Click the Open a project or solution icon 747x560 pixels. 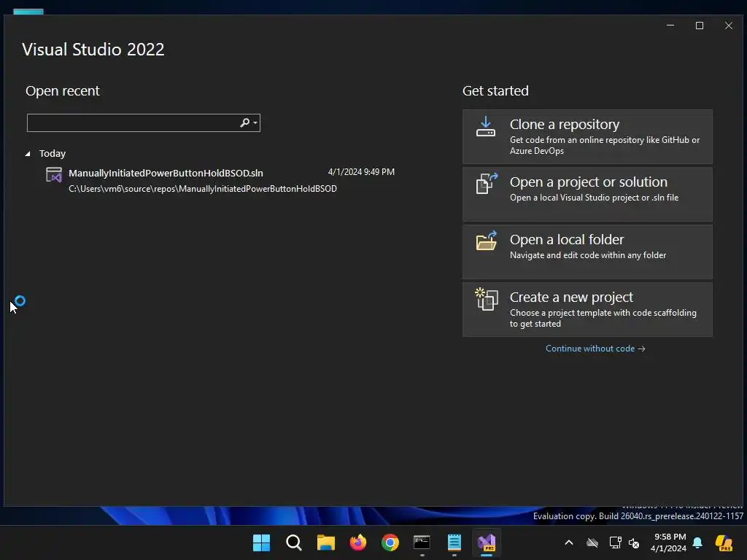(x=487, y=183)
